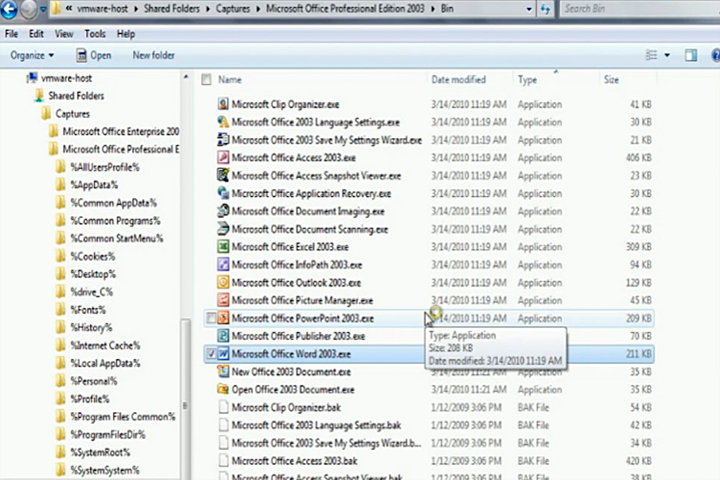The height and width of the screenshot is (480, 720).
Task: Click the Publisher 2003.exe icon
Action: 223,336
